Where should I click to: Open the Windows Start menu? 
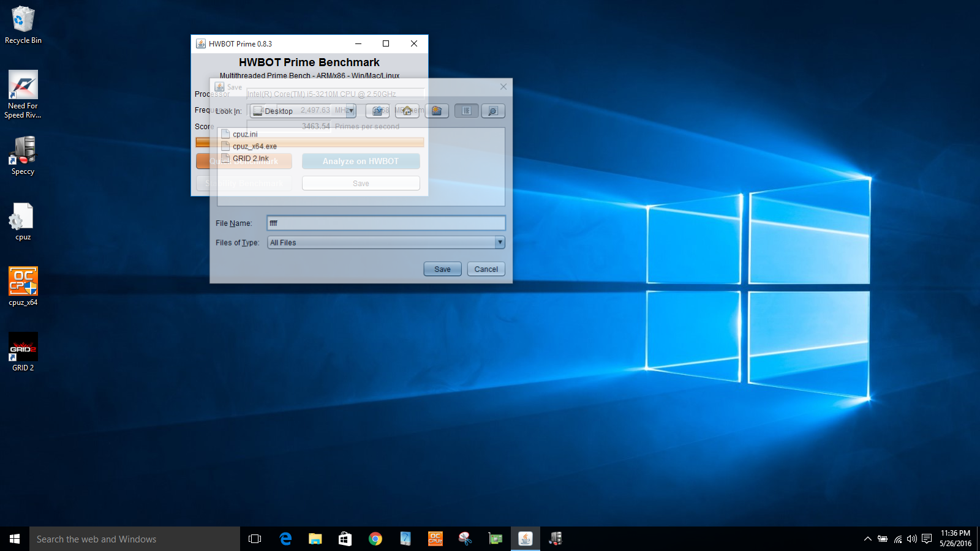tap(15, 539)
